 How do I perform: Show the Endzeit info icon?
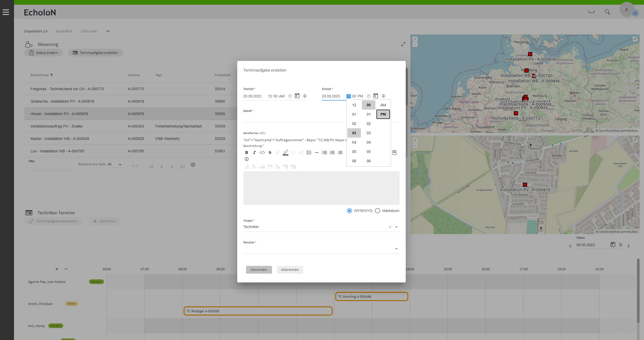pyautogui.click(x=383, y=96)
